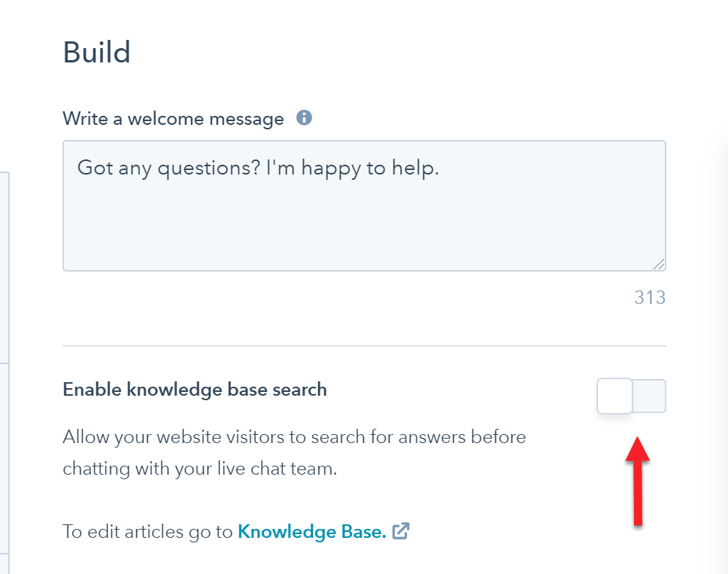Click the white knob of the toggle switch

pyautogui.click(x=614, y=396)
